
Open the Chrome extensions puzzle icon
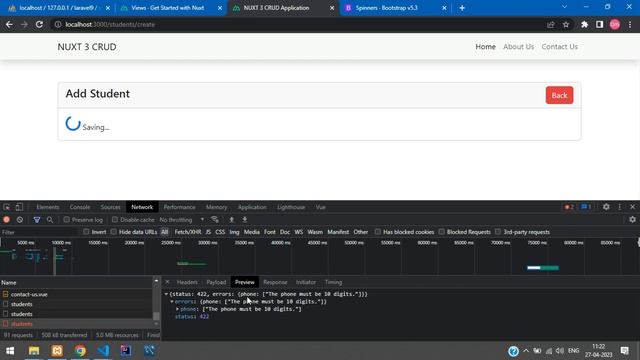click(x=584, y=24)
